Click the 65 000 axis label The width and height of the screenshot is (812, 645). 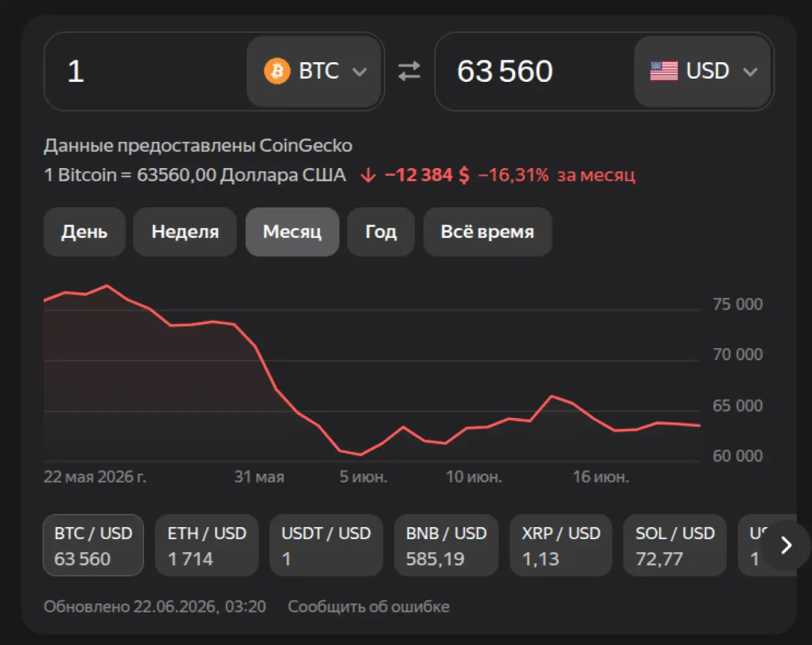737,406
